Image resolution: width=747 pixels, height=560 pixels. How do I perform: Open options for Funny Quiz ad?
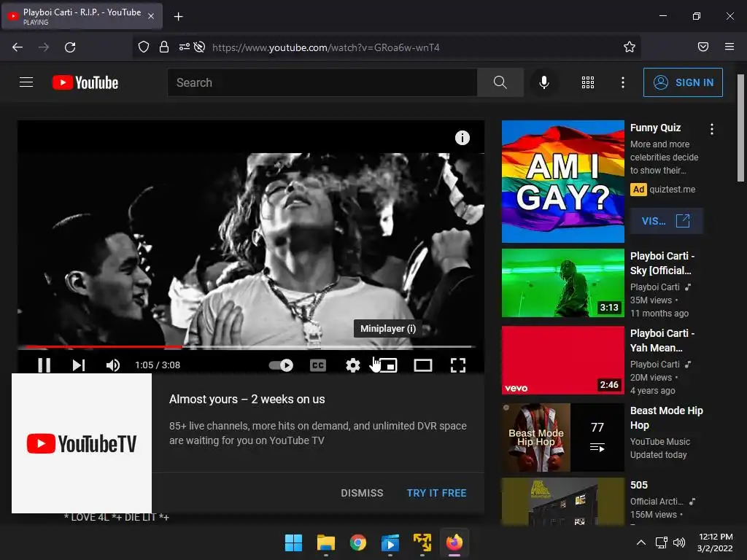pyautogui.click(x=712, y=129)
